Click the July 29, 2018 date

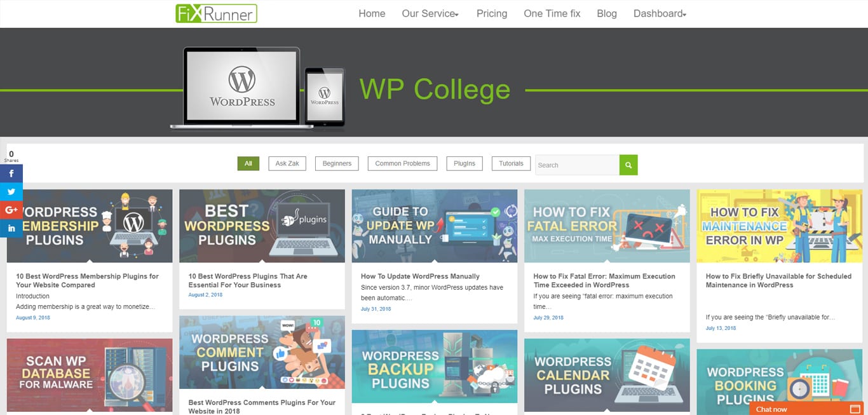click(548, 318)
